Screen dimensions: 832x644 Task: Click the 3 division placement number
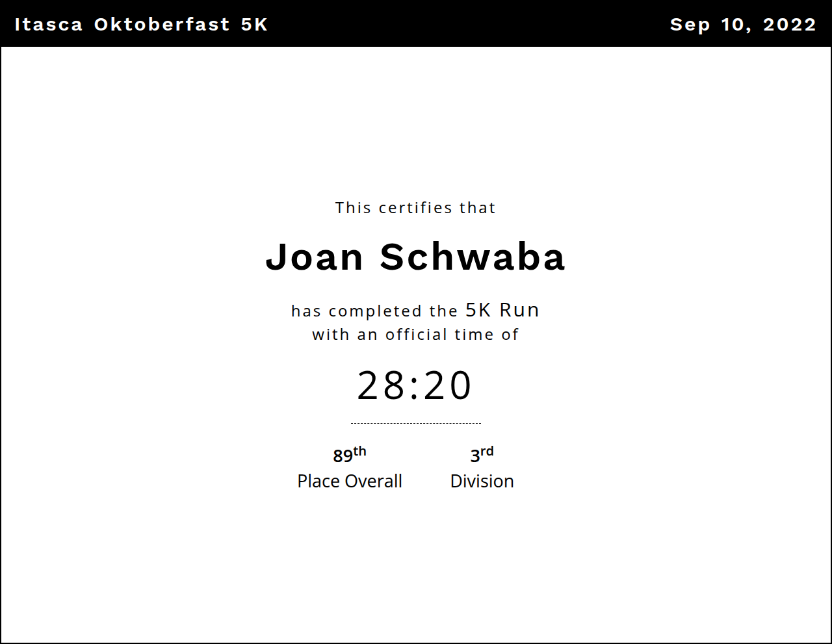click(x=474, y=456)
